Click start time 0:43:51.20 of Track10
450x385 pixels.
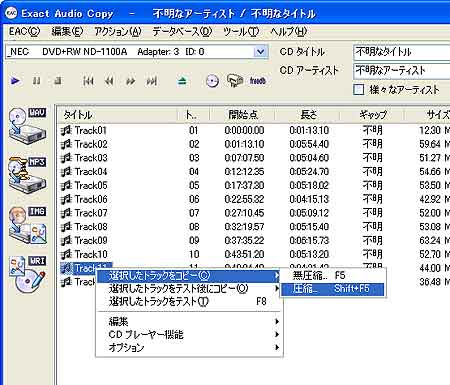[244, 254]
